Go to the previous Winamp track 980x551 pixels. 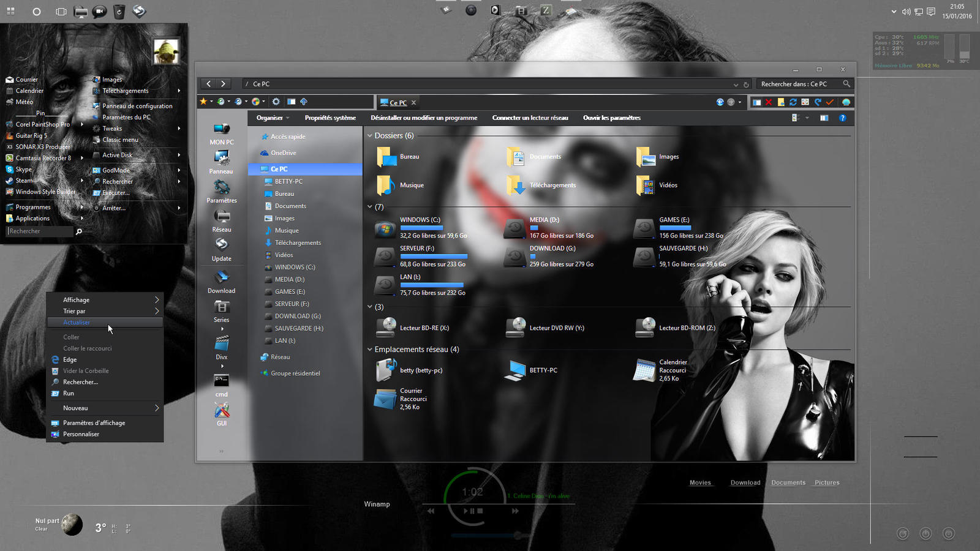[431, 511]
